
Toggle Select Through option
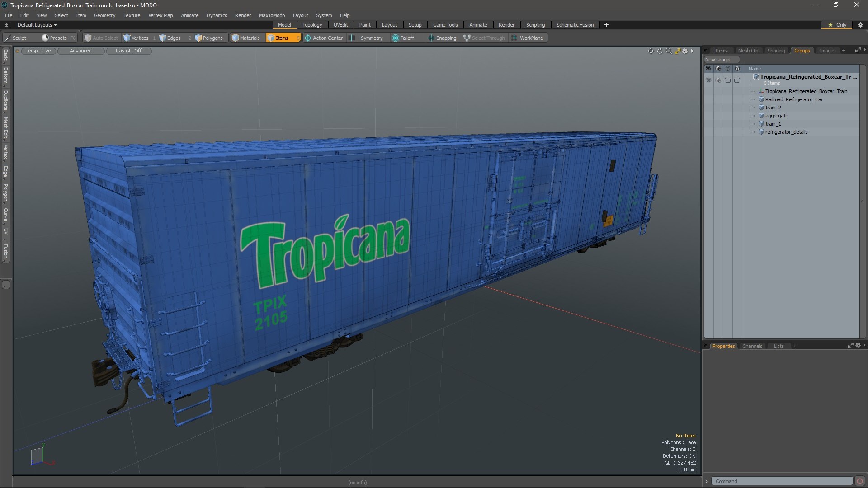(484, 38)
